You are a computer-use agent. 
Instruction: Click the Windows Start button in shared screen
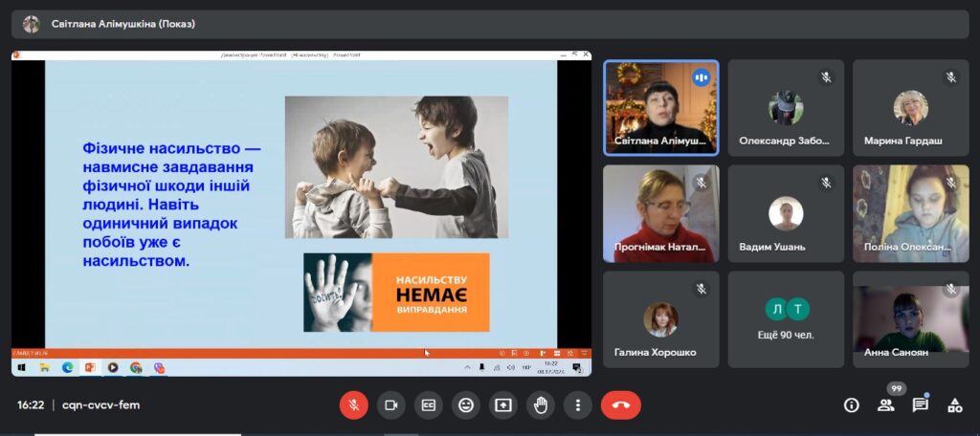pyautogui.click(x=22, y=367)
